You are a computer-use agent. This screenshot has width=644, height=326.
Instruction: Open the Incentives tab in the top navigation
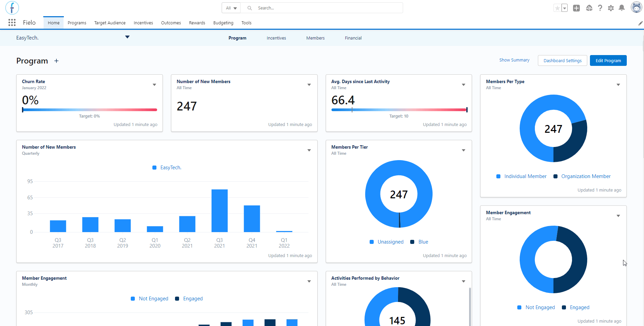click(x=143, y=23)
